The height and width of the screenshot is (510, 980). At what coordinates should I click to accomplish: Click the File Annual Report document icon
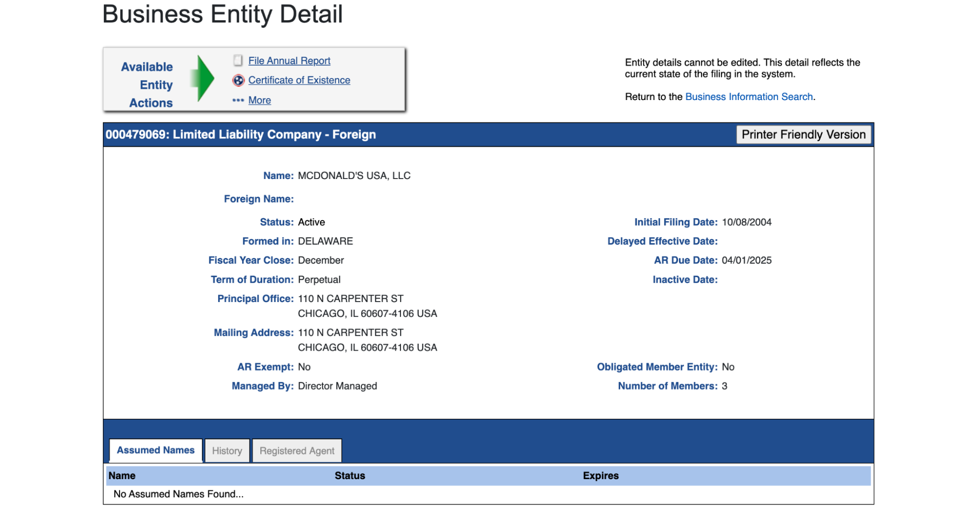point(238,60)
